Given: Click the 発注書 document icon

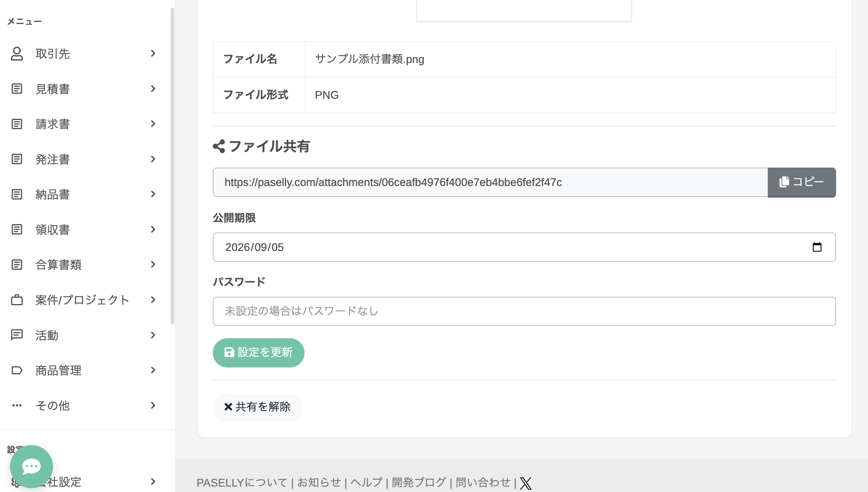Looking at the screenshot, I should click(17, 159).
